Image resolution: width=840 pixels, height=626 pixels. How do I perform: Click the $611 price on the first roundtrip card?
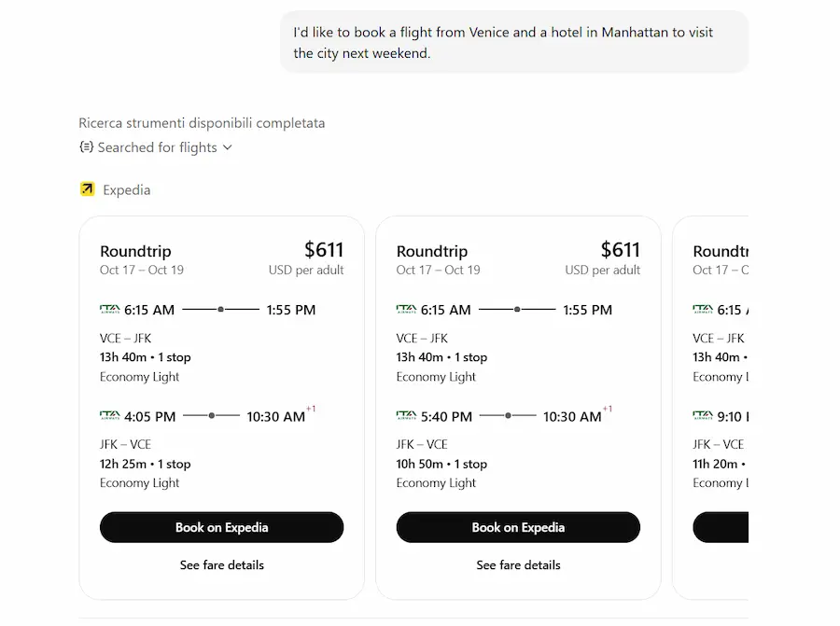click(324, 250)
